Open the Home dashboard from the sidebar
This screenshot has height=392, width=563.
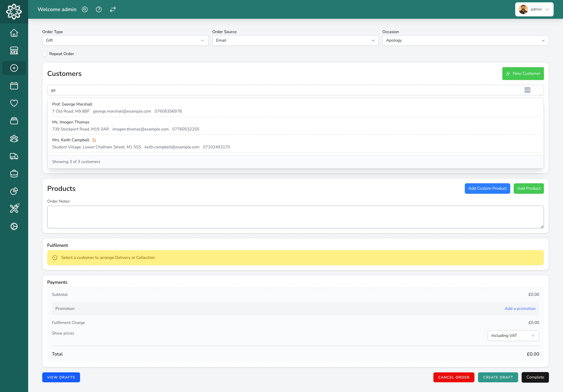14,33
